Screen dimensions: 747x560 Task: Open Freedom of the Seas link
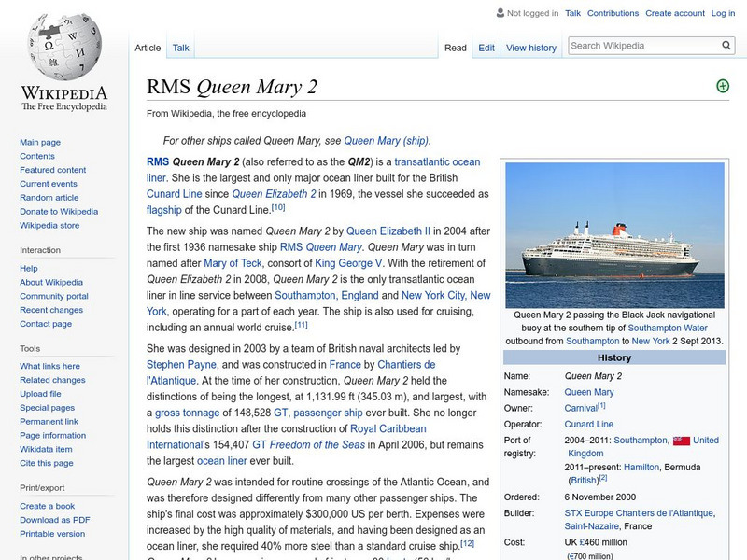[x=317, y=445]
